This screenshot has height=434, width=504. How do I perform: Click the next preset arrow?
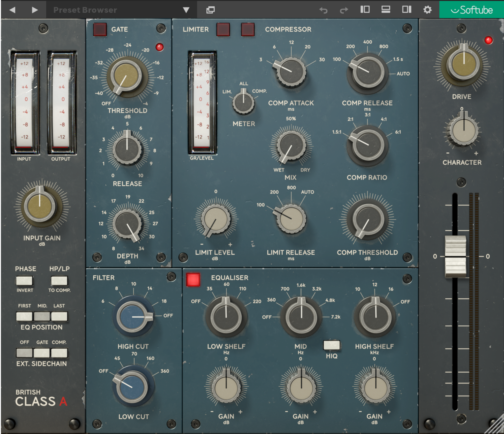tap(35, 10)
